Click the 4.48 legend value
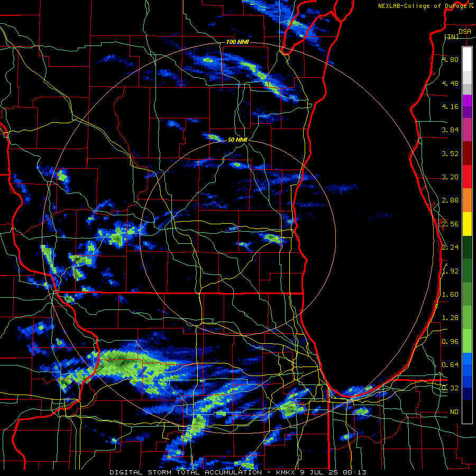Viewport: 476px width, 476px height. point(450,83)
